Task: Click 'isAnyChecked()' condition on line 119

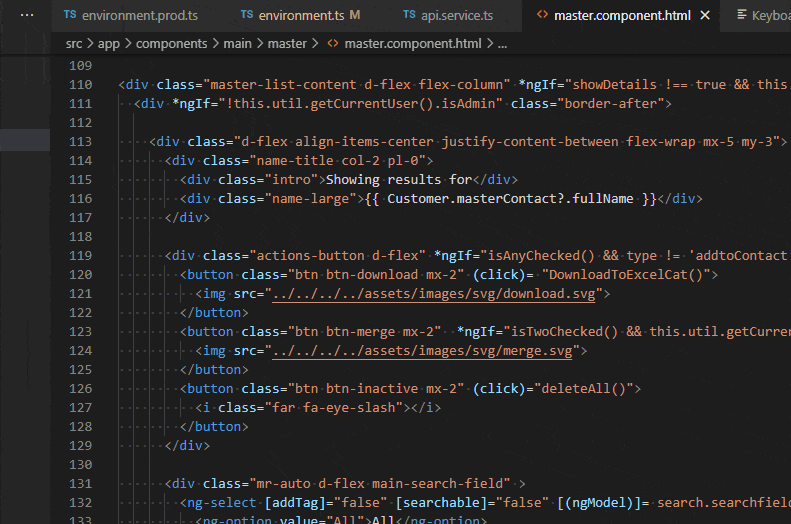Action: tap(541, 256)
